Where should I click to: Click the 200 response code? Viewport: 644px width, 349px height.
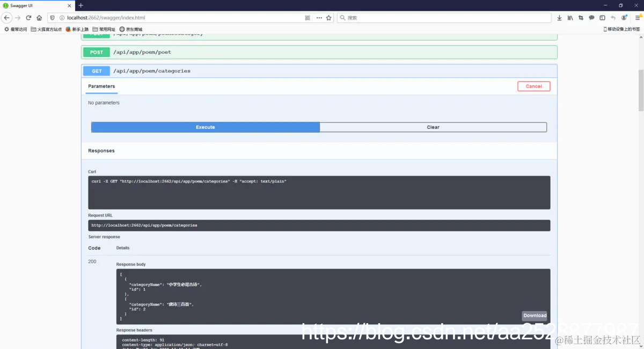click(x=92, y=261)
